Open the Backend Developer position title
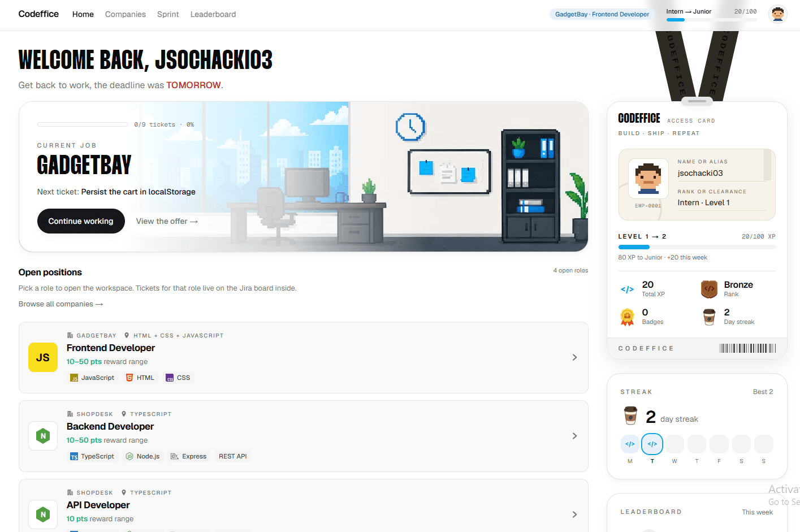This screenshot has height=532, width=800. click(110, 426)
